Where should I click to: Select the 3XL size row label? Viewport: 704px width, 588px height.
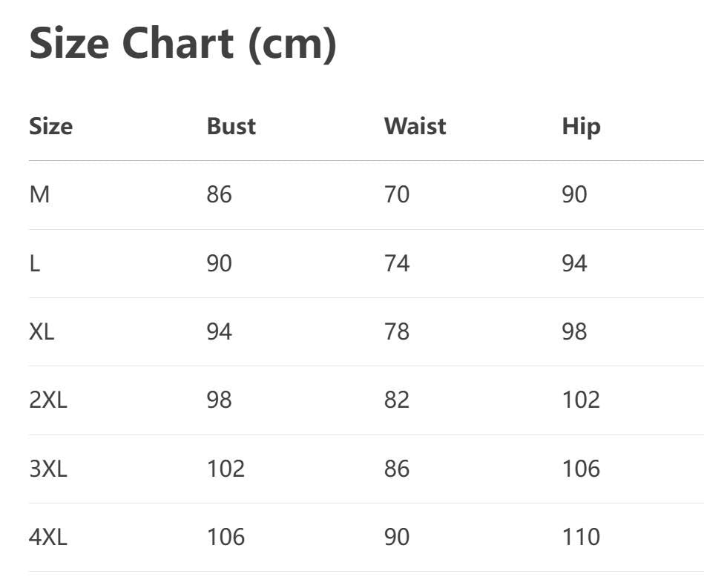pyautogui.click(x=48, y=469)
